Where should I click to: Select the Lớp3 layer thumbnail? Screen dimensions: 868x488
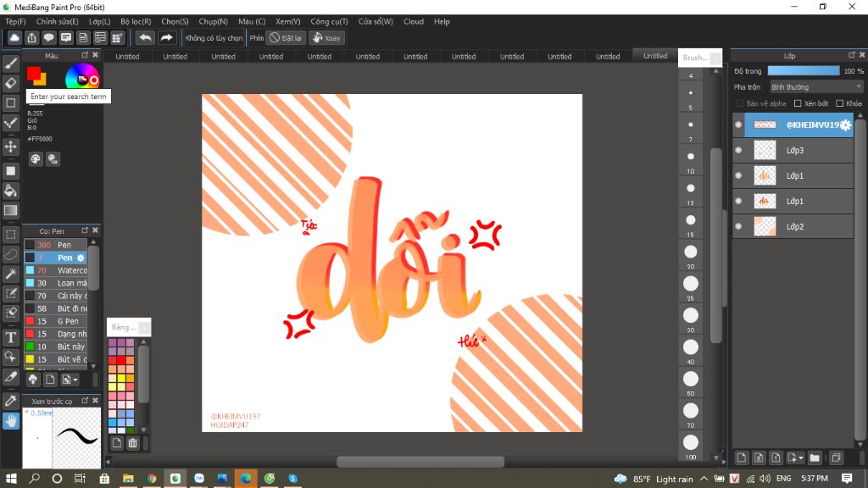(x=765, y=151)
